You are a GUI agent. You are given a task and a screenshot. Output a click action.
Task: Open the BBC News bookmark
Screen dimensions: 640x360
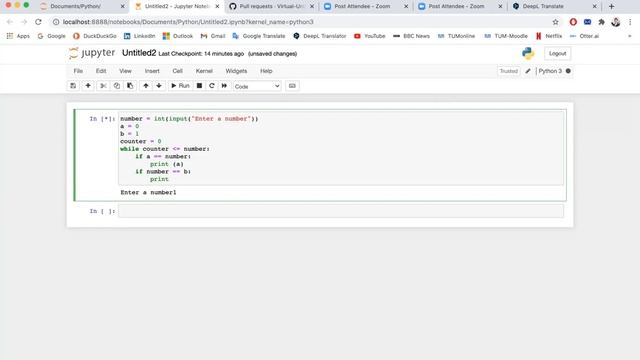(x=411, y=36)
